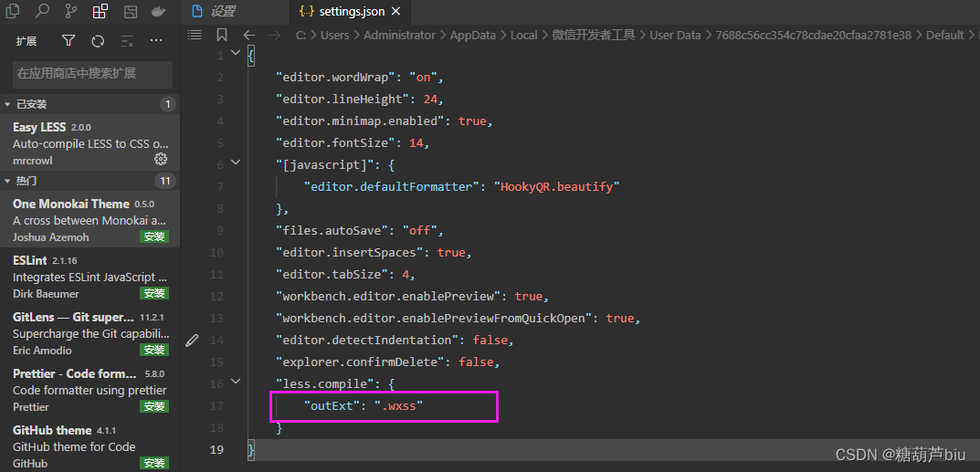Open One Monokai Theme extension details

[x=90, y=220]
